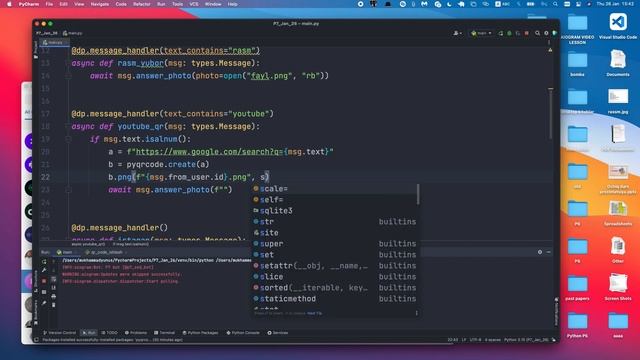The image size is (640, 360).
Task: Click the wrench settings icon in Run panel
Action: 44,270
